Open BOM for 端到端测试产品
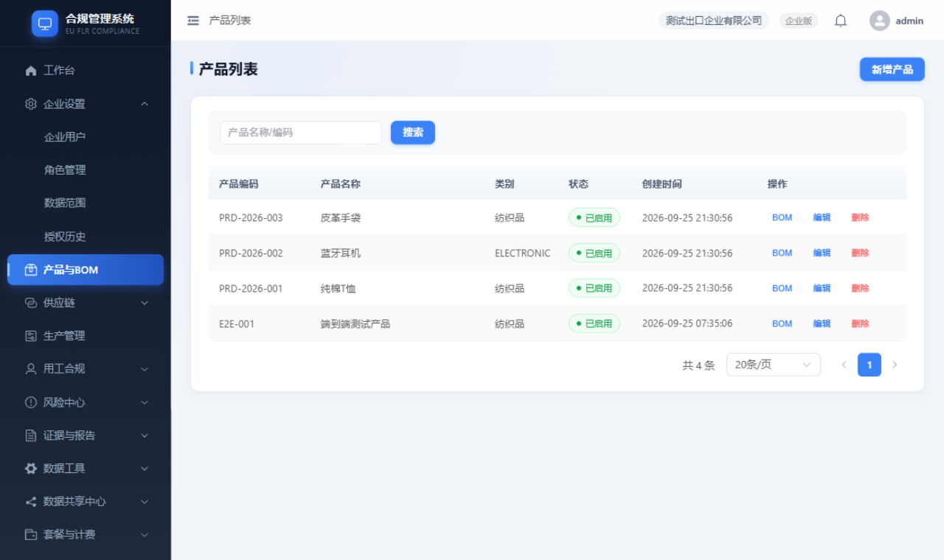 pyautogui.click(x=782, y=323)
